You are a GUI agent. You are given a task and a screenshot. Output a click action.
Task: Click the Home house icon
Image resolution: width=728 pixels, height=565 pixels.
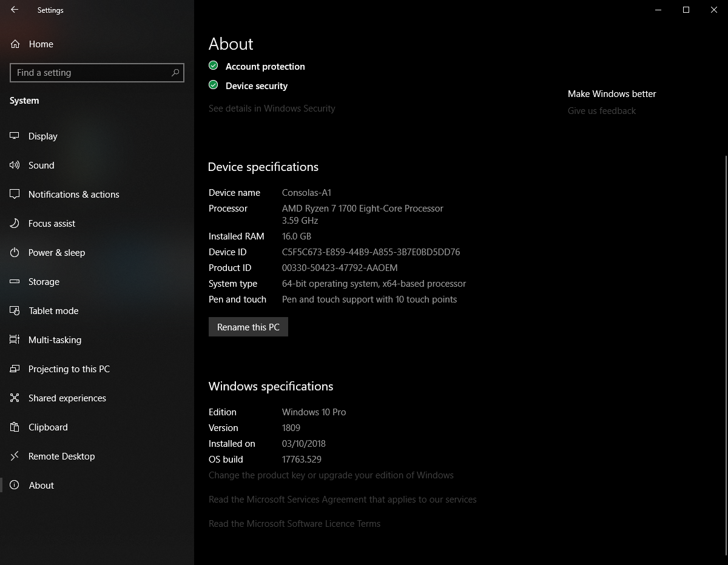tap(15, 44)
